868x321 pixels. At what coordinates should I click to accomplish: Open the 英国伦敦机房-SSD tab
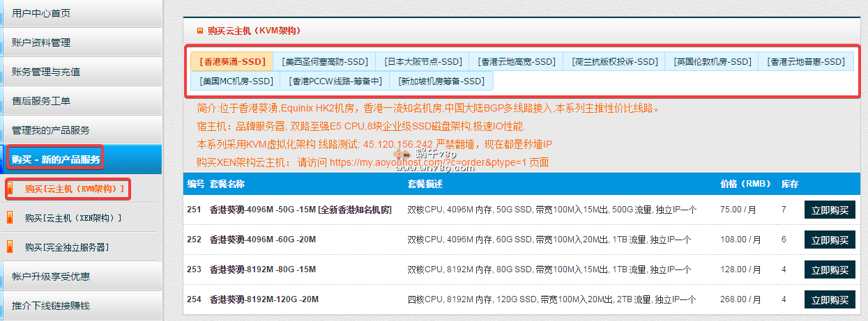click(x=712, y=61)
